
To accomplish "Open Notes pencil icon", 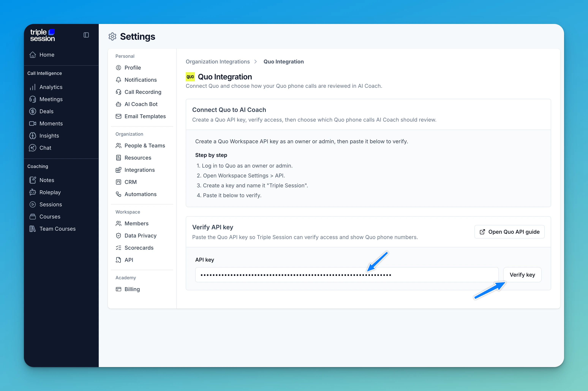I will click(x=33, y=180).
